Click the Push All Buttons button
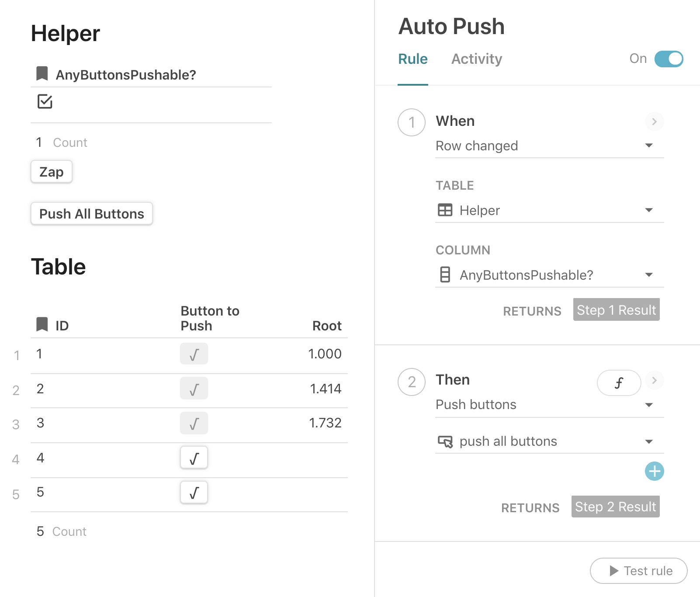The width and height of the screenshot is (700, 597). coord(92,214)
